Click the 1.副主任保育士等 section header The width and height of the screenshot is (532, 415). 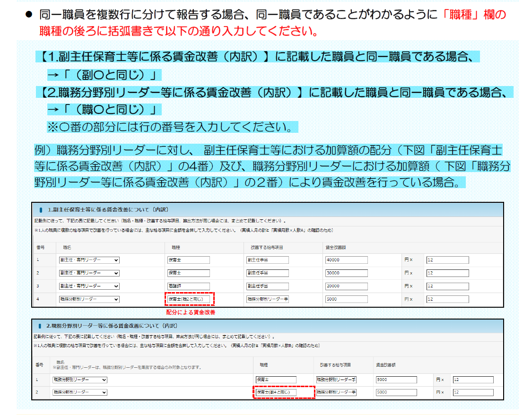point(108,209)
